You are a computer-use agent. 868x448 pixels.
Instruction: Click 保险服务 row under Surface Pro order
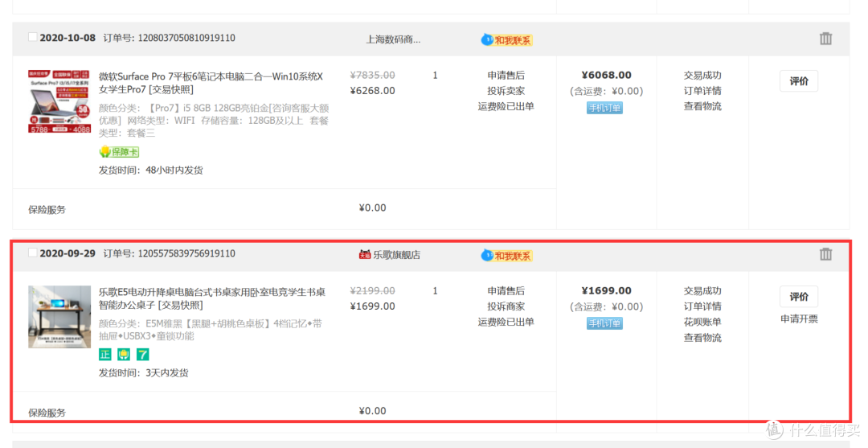[x=284, y=209]
